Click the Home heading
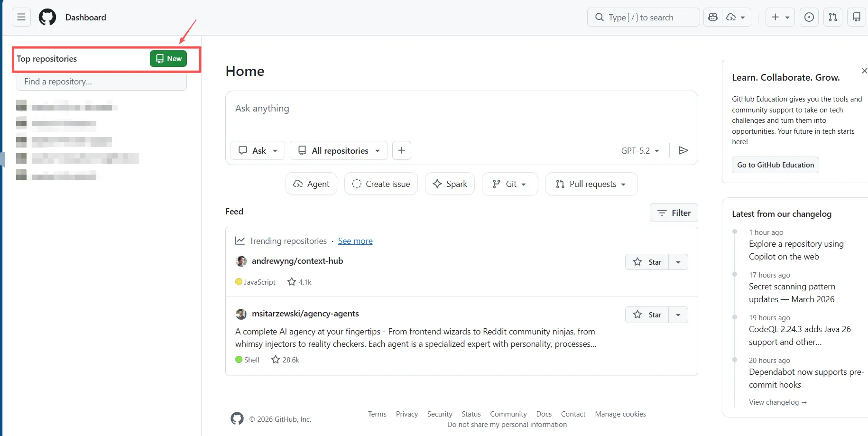 click(245, 71)
